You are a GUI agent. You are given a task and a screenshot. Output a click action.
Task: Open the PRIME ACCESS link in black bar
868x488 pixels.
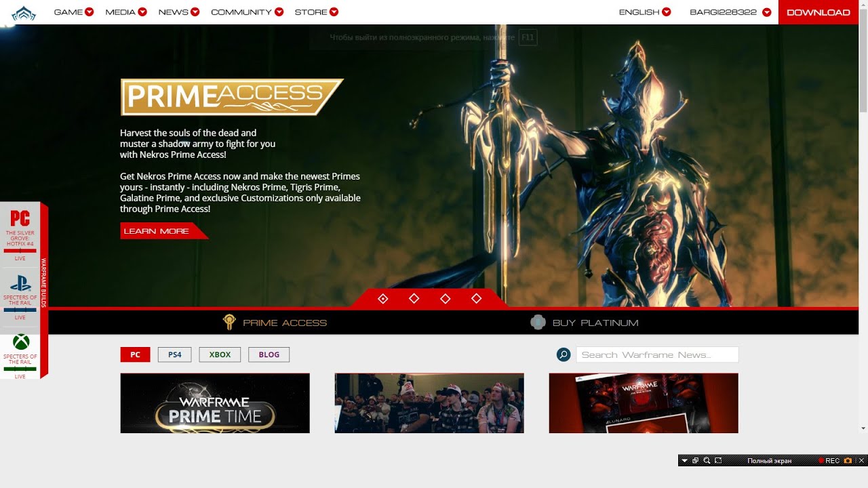coord(285,323)
